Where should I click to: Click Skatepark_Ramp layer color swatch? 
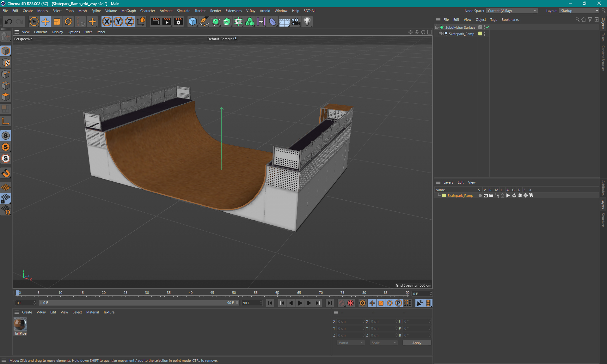pos(444,196)
